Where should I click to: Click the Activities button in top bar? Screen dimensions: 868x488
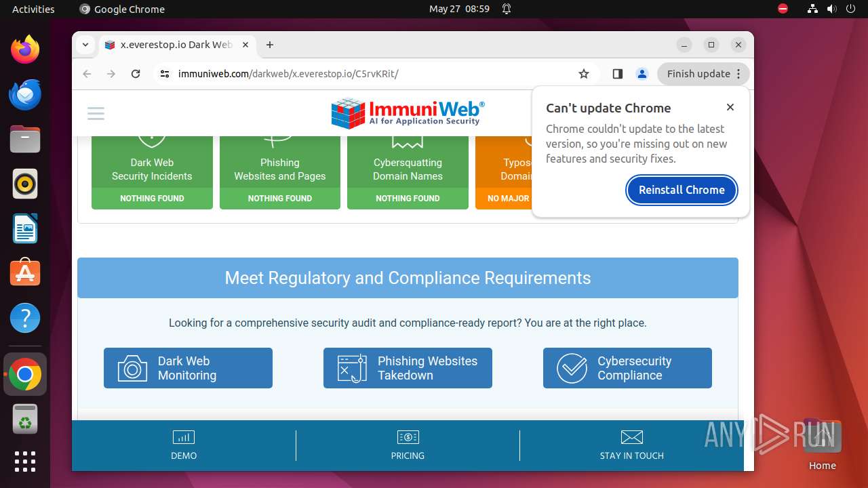(x=33, y=9)
